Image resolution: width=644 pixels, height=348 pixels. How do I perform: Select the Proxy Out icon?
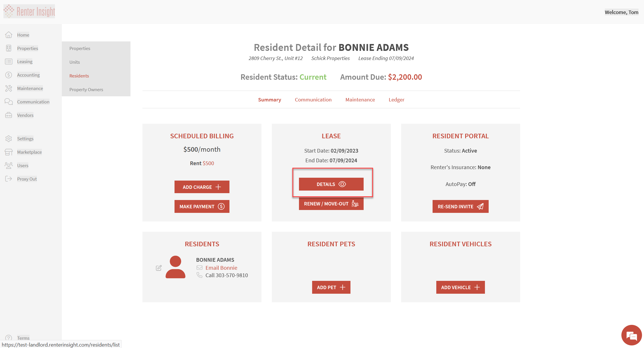tap(9, 179)
